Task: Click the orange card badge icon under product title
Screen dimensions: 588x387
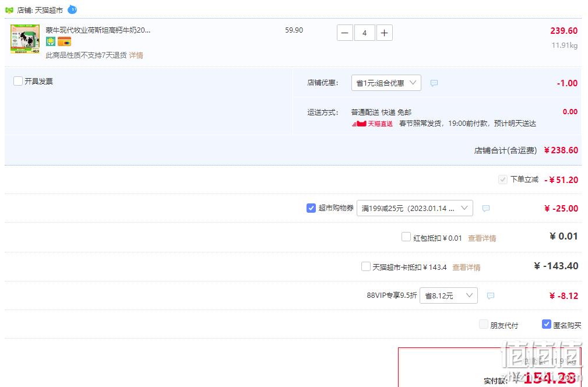Action: point(65,41)
